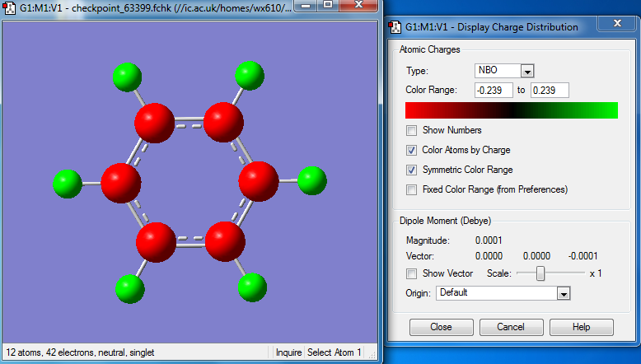641x364 pixels.
Task: Click the Close button in charge dialog
Action: pos(441,327)
